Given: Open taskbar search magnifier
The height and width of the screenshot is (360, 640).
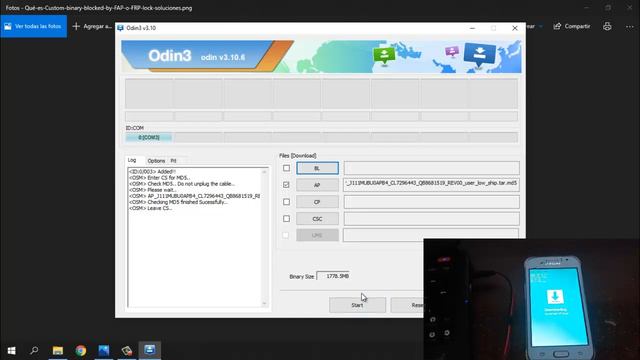Looking at the screenshot, I should click(34, 350).
